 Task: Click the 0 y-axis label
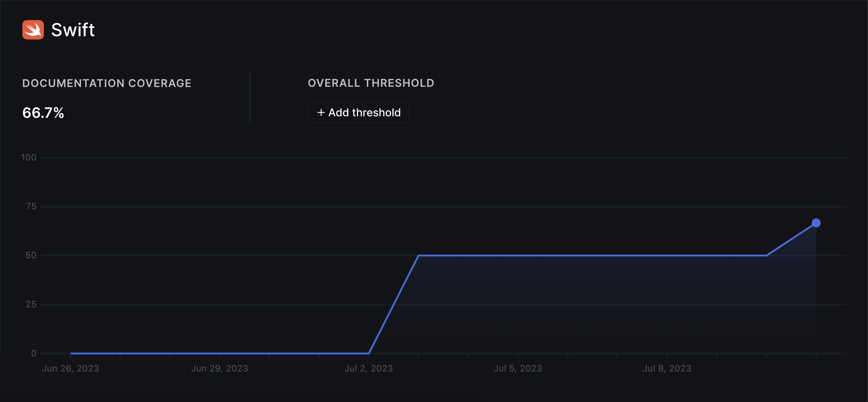(34, 353)
